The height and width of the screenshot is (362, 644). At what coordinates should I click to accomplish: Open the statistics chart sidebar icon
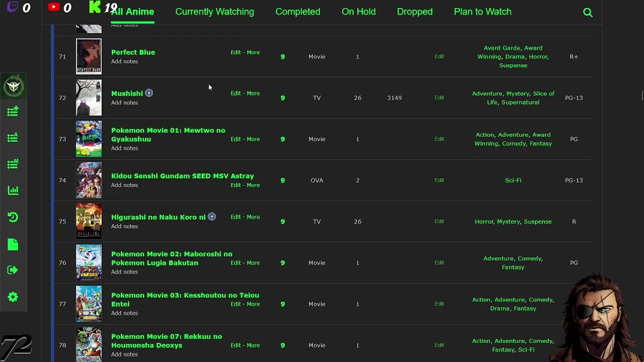tap(13, 190)
